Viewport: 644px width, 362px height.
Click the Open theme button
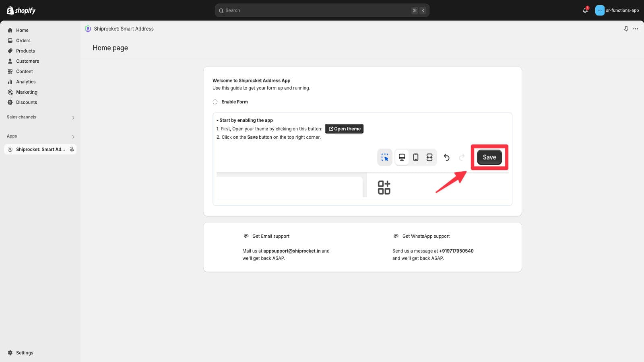(x=344, y=129)
